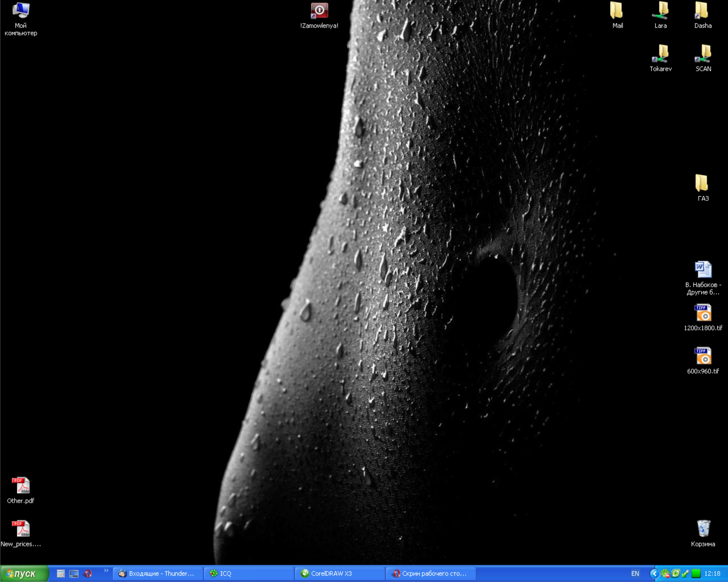Select the SCAN shortcut folder

click(x=703, y=54)
